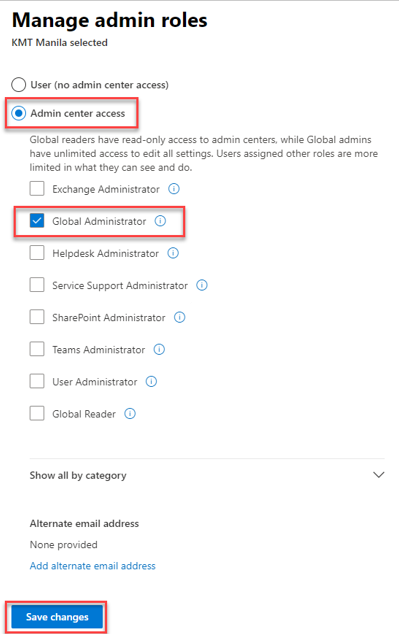Image resolution: width=399 pixels, height=634 pixels.
Task: Show info for Helpdesk Administrator role
Action: point(173,253)
